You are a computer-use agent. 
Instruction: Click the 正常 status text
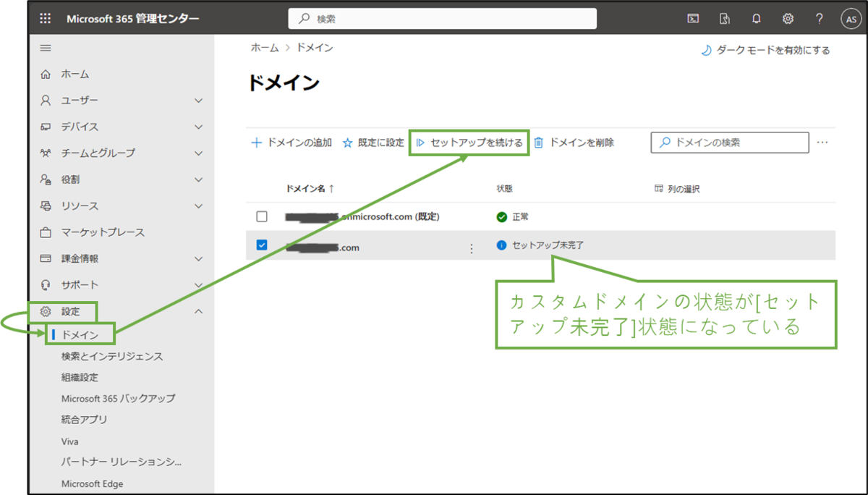coord(521,216)
